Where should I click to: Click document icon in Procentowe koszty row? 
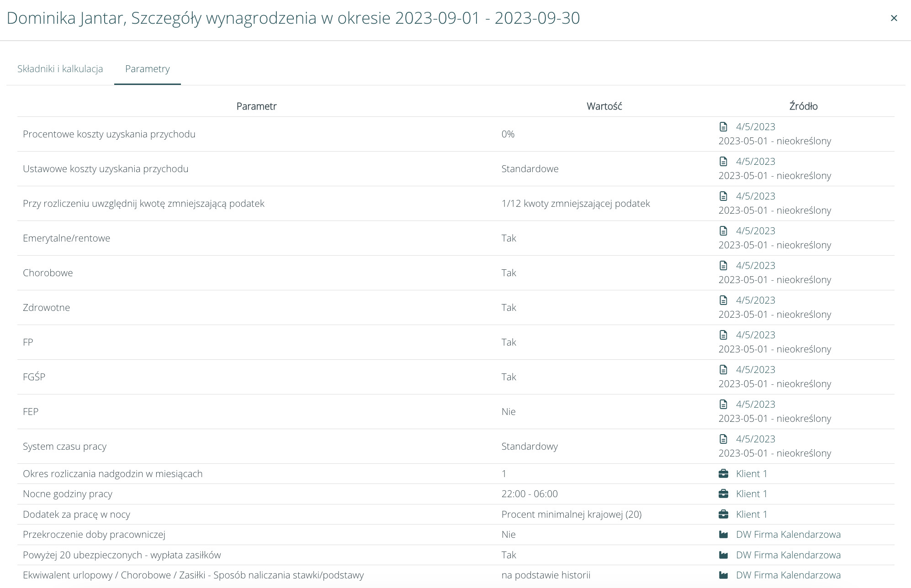[723, 127]
